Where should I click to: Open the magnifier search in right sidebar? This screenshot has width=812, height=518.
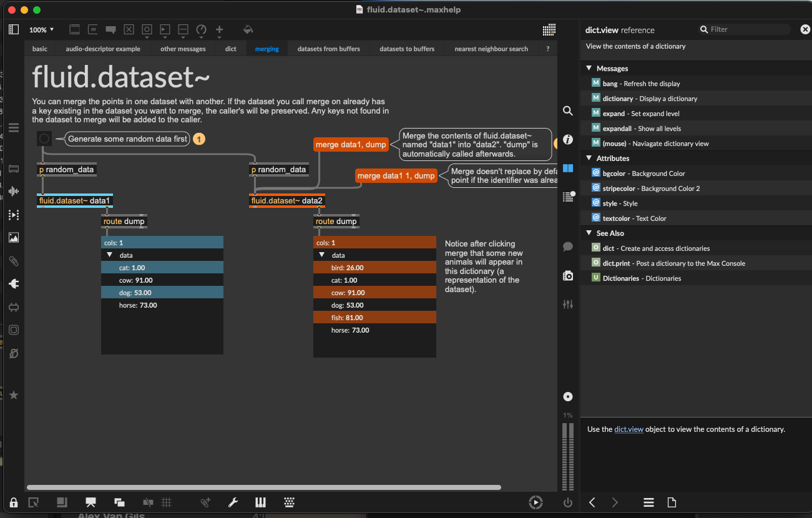click(x=568, y=110)
